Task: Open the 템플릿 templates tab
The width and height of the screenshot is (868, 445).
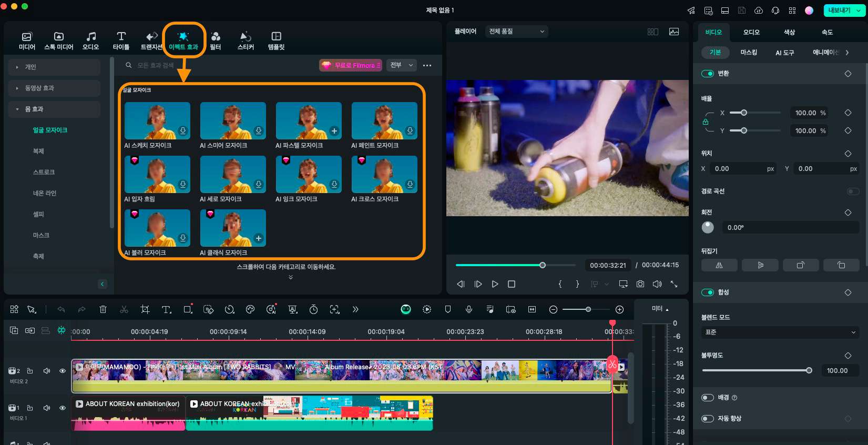Action: click(x=276, y=41)
